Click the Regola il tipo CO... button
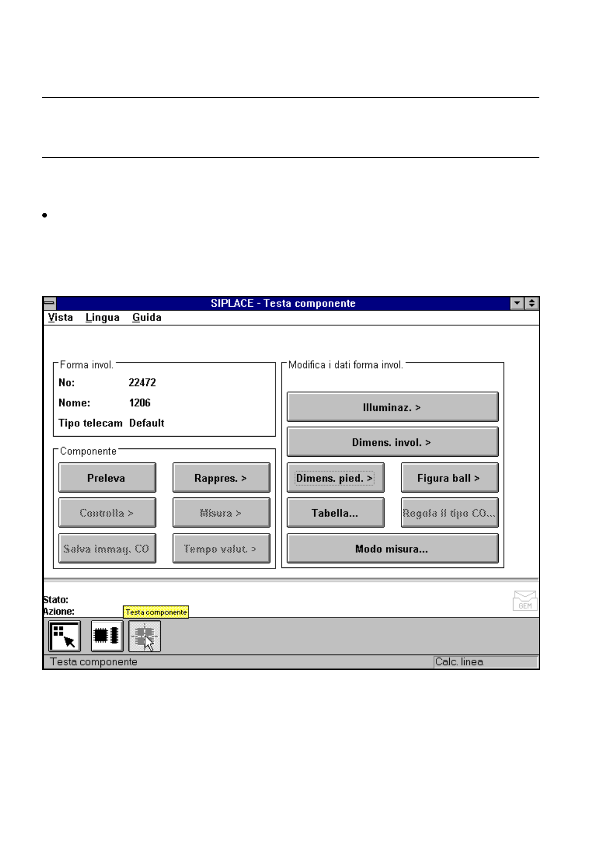The height and width of the screenshot is (868, 612). [x=450, y=513]
